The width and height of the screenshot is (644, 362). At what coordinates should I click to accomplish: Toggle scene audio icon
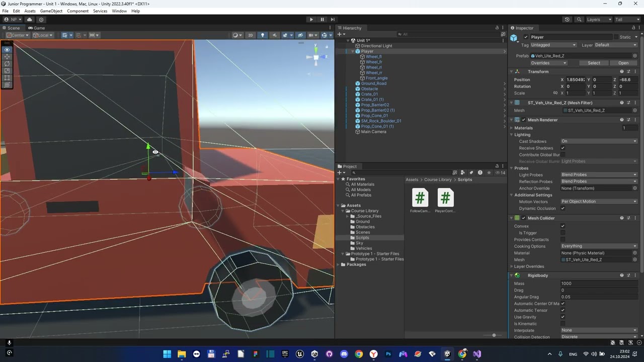coord(274,35)
